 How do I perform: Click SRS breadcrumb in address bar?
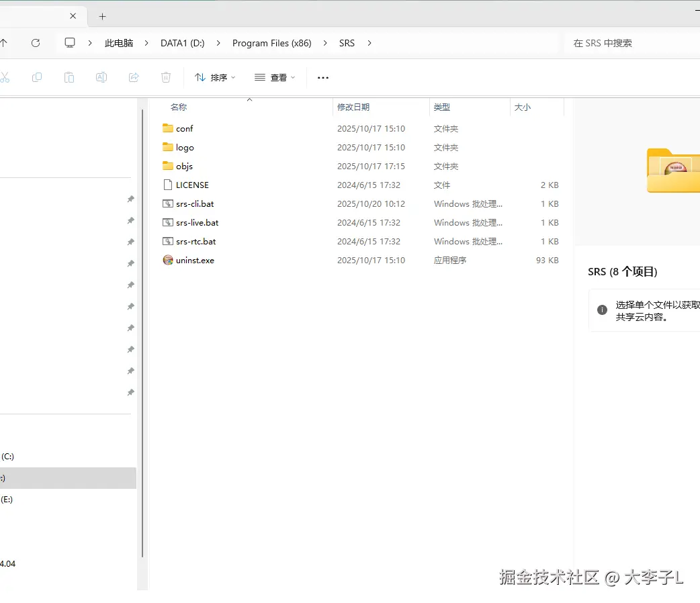pos(347,43)
